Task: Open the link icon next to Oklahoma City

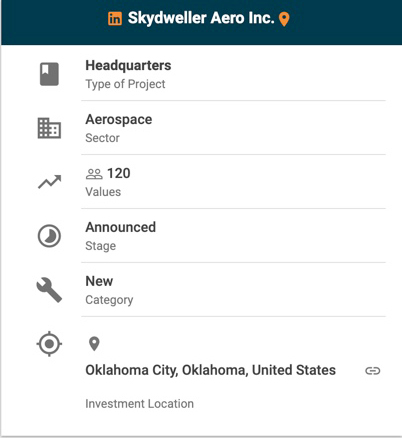Action: click(x=373, y=371)
